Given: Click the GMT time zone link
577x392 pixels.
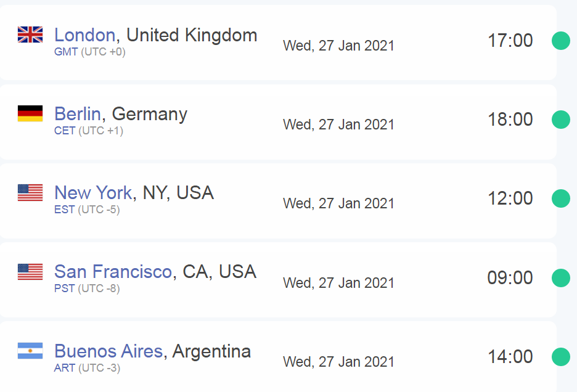Looking at the screenshot, I should (x=66, y=52).
